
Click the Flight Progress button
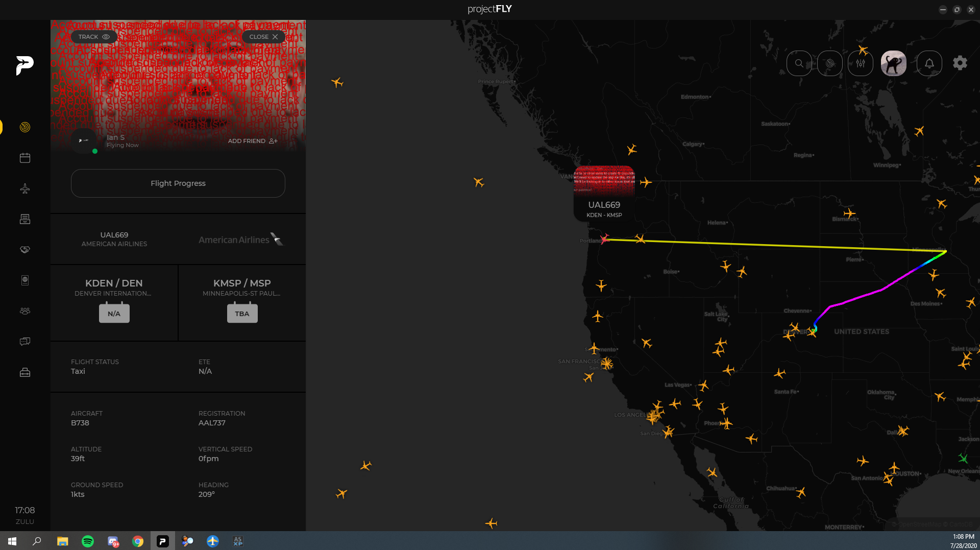click(x=178, y=183)
